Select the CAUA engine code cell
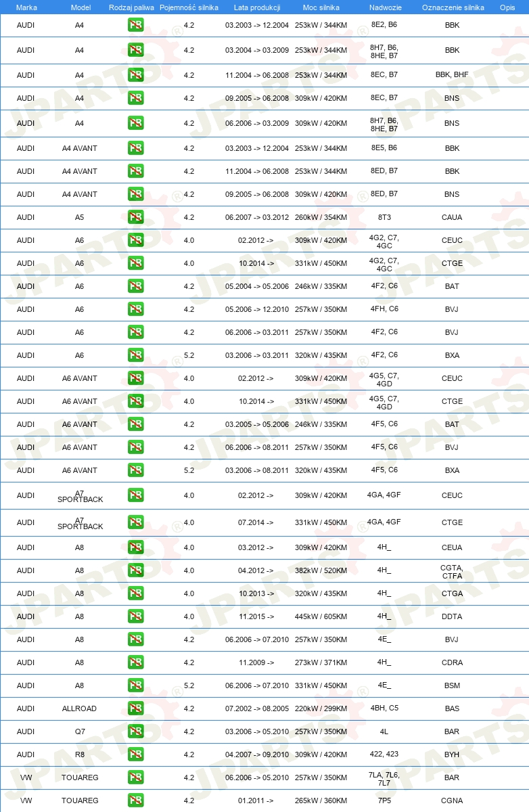 452,217
